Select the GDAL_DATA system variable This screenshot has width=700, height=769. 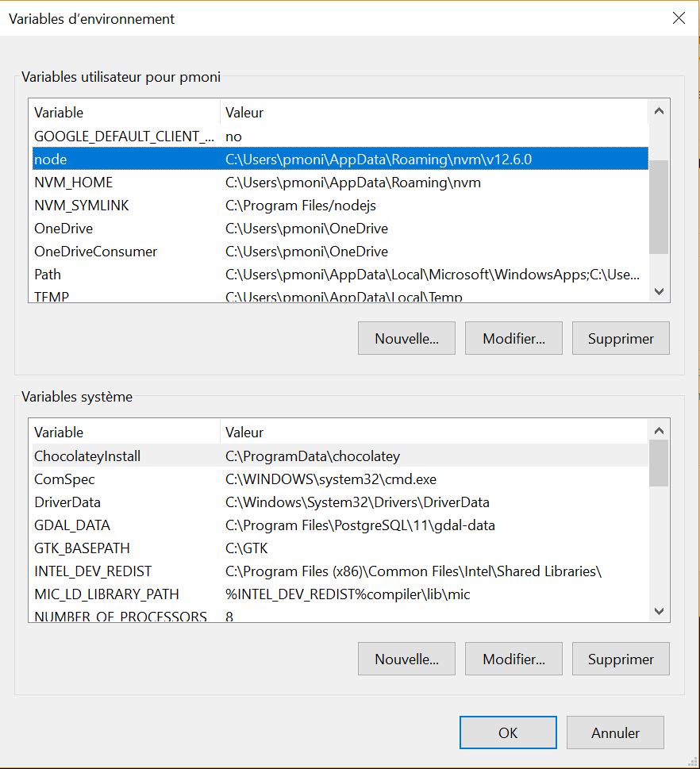point(340,525)
